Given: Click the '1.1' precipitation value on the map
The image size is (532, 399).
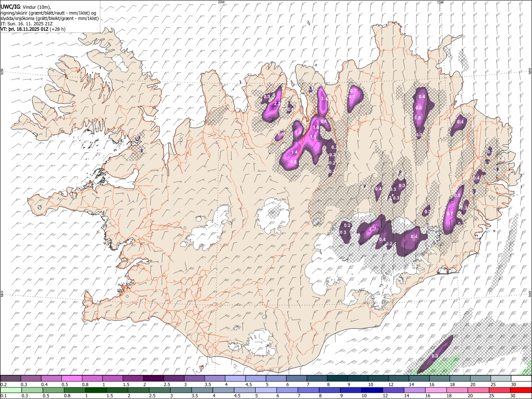Looking at the screenshot, I should click(x=313, y=137).
